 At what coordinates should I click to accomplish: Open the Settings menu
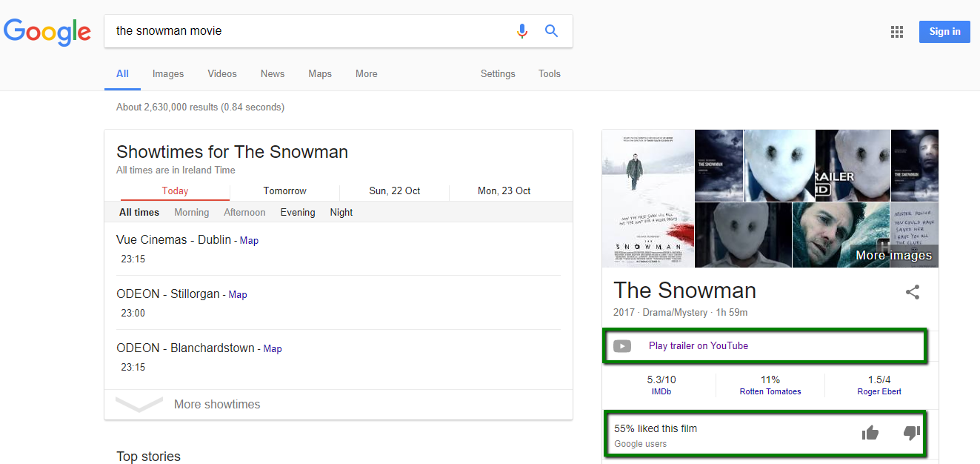497,73
